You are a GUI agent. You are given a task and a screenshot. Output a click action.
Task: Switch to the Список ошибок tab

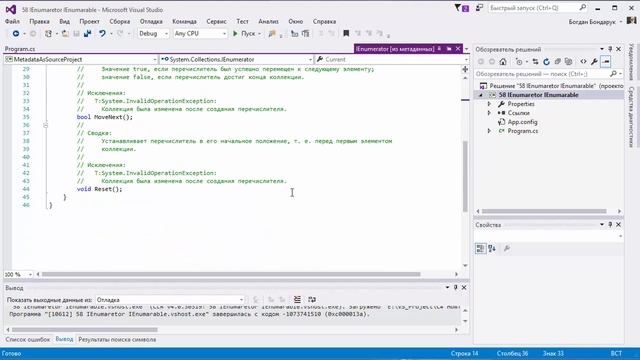27,339
